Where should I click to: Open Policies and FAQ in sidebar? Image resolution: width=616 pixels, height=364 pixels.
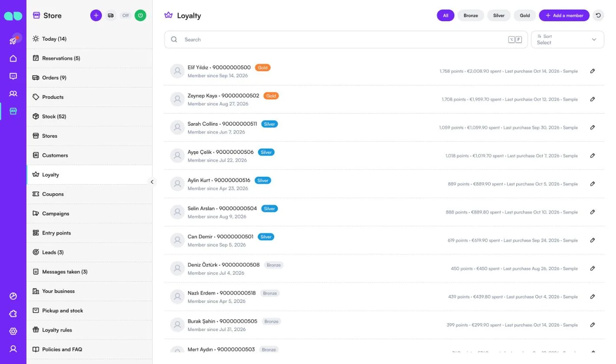tap(89, 349)
